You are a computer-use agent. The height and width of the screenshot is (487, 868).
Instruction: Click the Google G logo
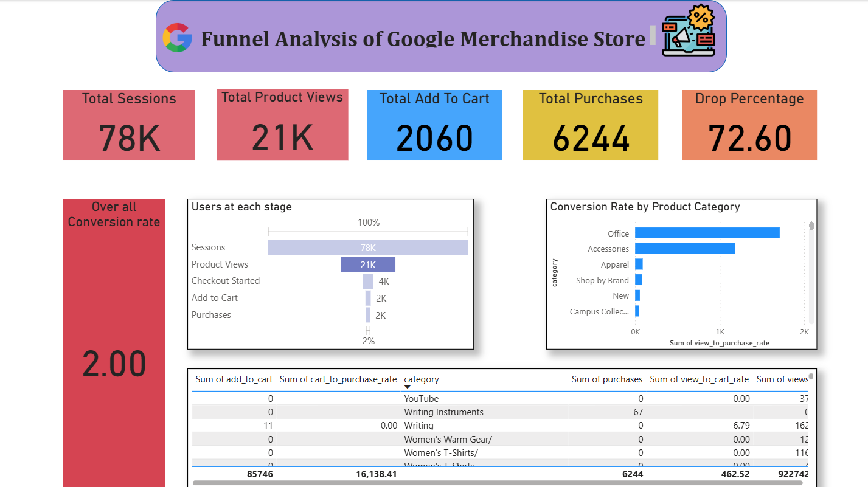coord(177,38)
